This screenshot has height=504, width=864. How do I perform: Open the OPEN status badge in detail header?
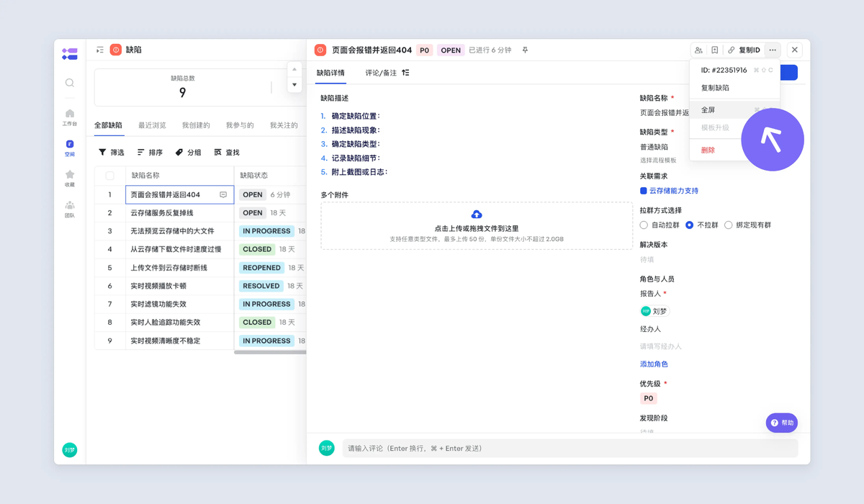(x=451, y=50)
